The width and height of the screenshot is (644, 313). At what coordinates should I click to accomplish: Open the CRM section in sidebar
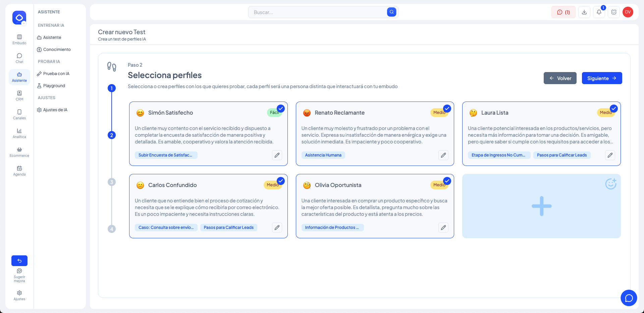pos(19,96)
